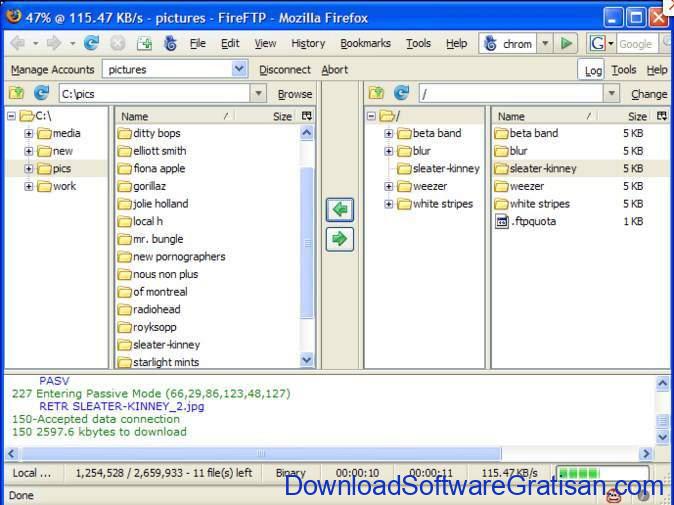
Task: Abort the current transfer
Action: coord(334,70)
